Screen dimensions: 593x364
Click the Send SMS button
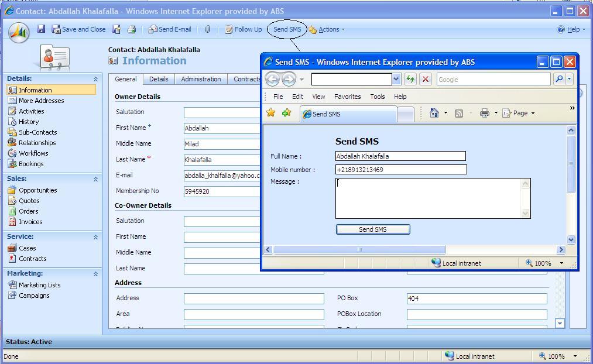(373, 229)
